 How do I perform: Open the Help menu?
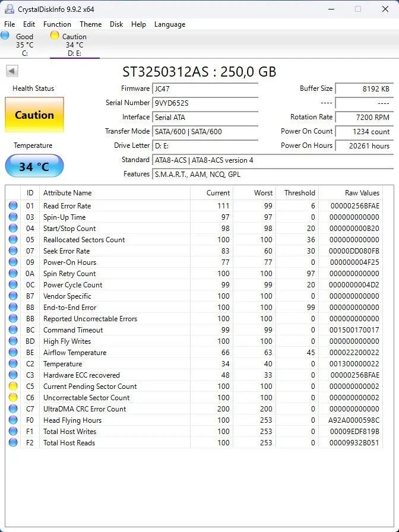click(138, 24)
